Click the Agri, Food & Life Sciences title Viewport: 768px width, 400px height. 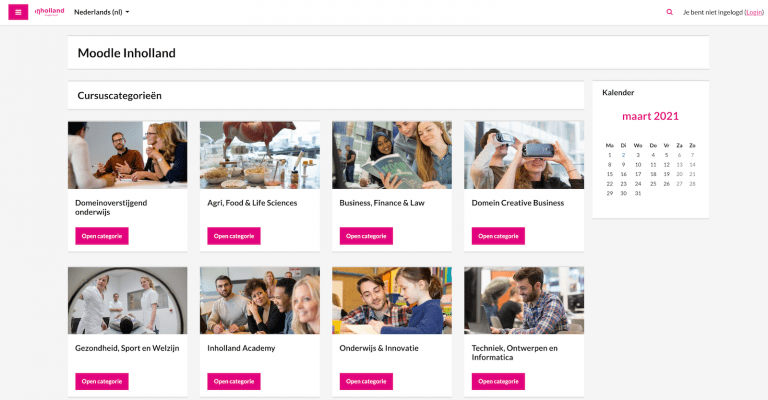252,203
